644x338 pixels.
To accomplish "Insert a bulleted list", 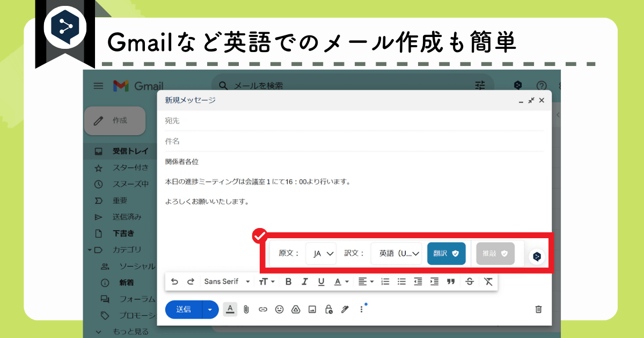I will point(401,282).
